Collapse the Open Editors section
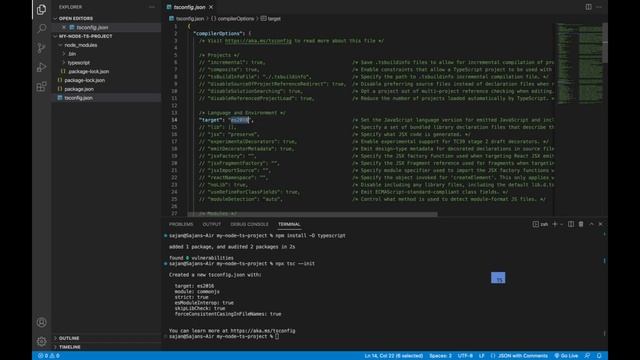 pos(76,18)
